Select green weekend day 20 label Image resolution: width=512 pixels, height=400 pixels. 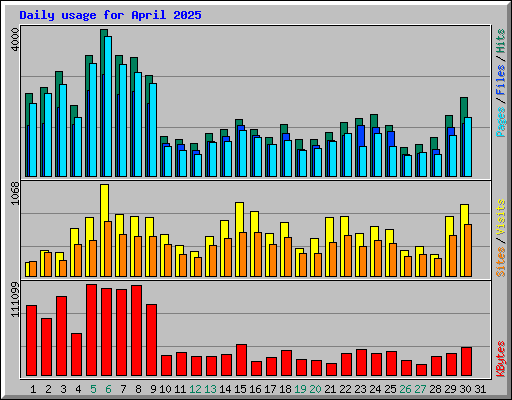(315, 389)
